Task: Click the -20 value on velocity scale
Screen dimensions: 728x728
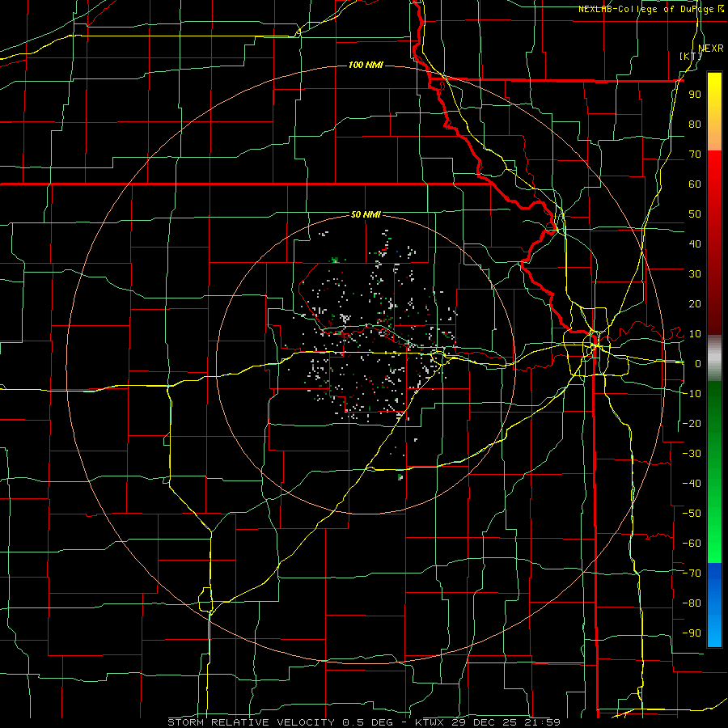Action: [x=692, y=423]
